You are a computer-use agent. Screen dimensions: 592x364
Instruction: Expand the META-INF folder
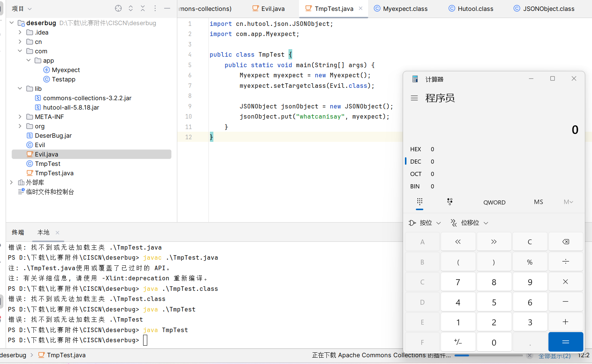(x=20, y=117)
